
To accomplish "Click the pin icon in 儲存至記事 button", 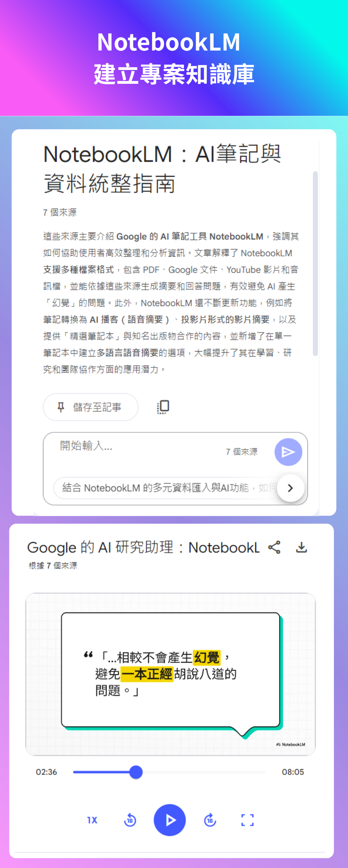I will [61, 407].
